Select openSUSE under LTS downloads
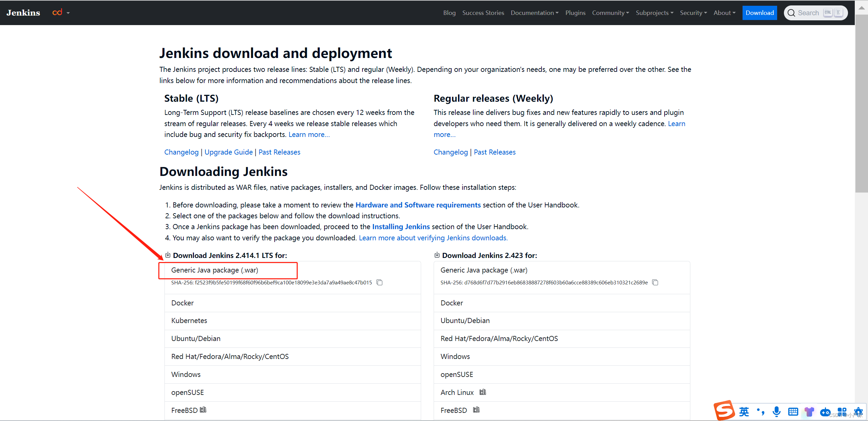 click(293, 393)
